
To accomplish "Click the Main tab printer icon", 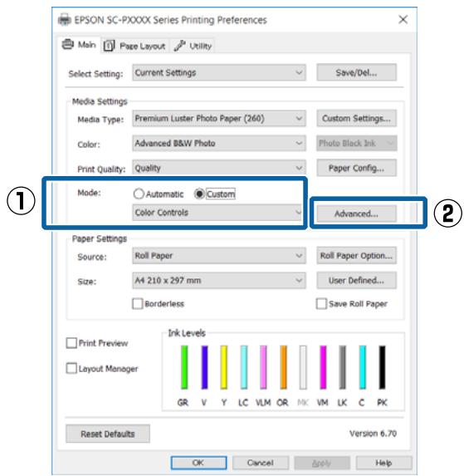I will point(68,44).
